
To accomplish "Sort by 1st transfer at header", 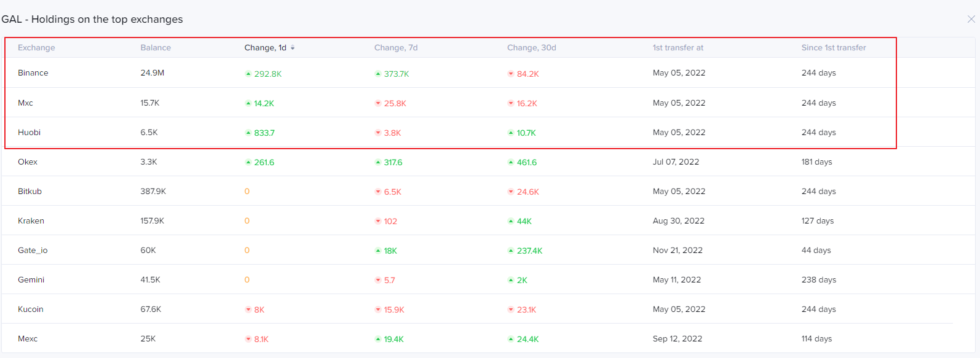I will coord(678,47).
